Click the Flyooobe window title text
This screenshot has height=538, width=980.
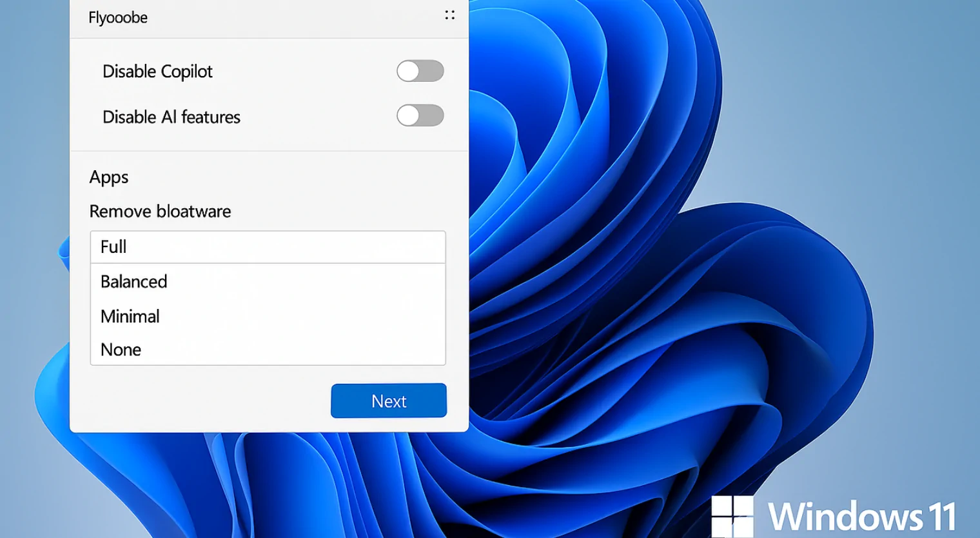pyautogui.click(x=118, y=17)
